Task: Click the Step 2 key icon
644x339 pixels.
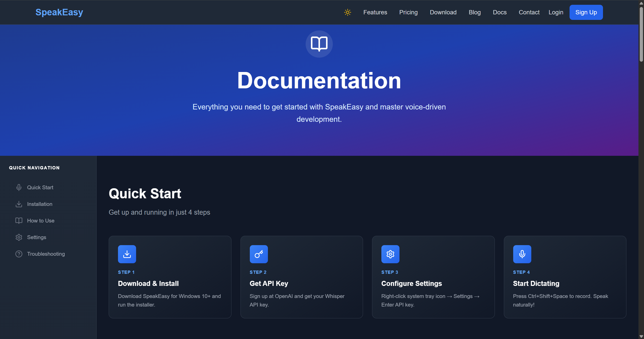Action: 259,254
